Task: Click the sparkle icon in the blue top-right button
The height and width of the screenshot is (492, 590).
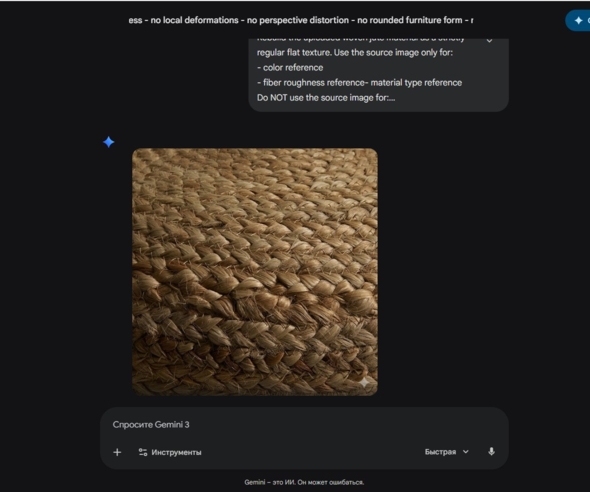Action: [579, 21]
